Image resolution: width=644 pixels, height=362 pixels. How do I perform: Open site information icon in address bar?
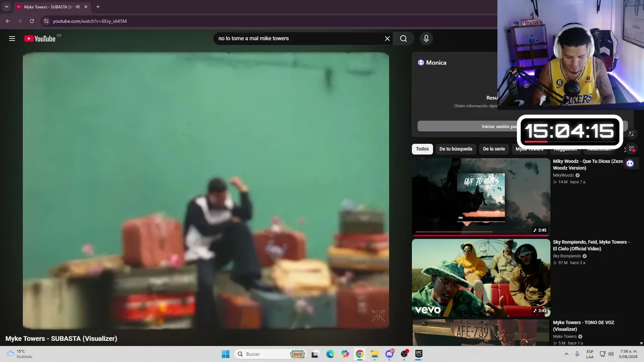tap(46, 21)
